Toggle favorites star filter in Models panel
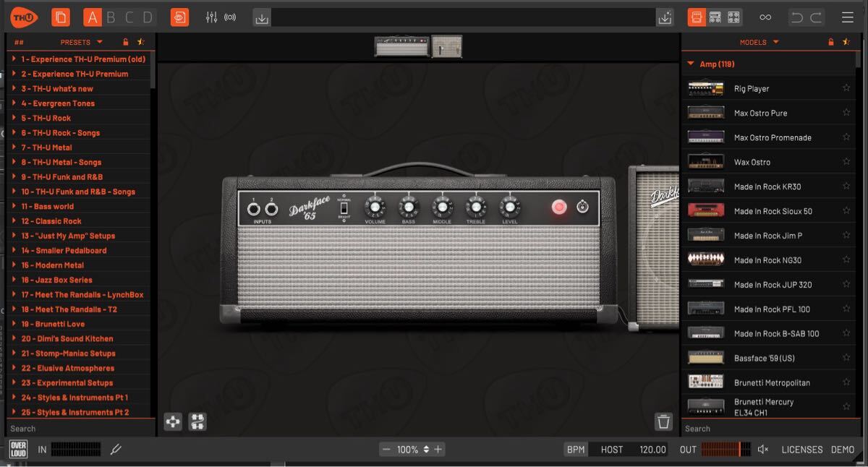The height and width of the screenshot is (467, 868). [847, 43]
